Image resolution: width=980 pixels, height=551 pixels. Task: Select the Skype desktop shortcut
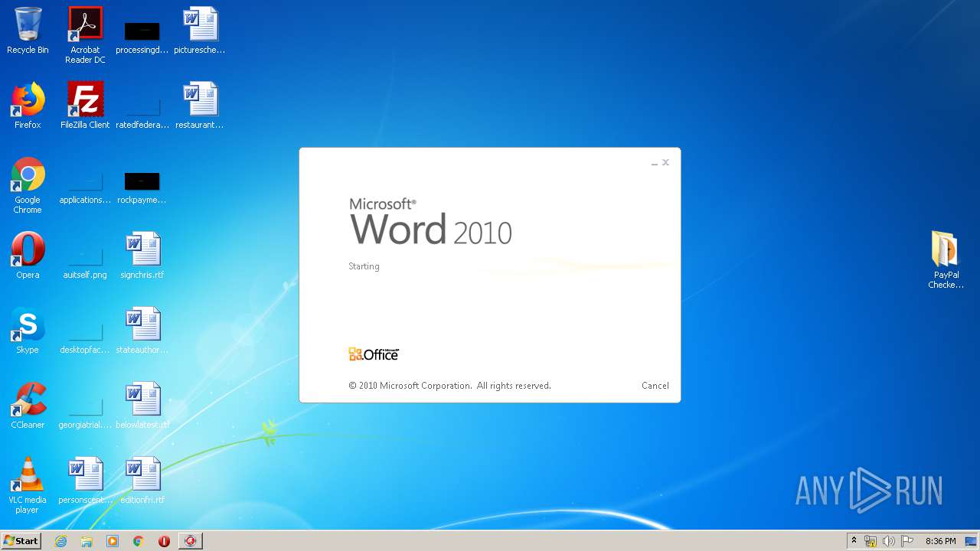click(x=28, y=331)
